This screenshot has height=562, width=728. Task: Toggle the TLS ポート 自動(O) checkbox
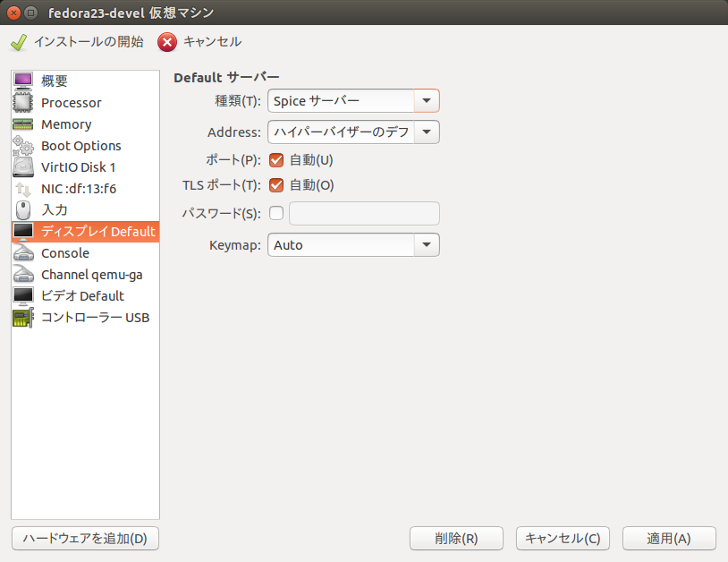click(276, 185)
